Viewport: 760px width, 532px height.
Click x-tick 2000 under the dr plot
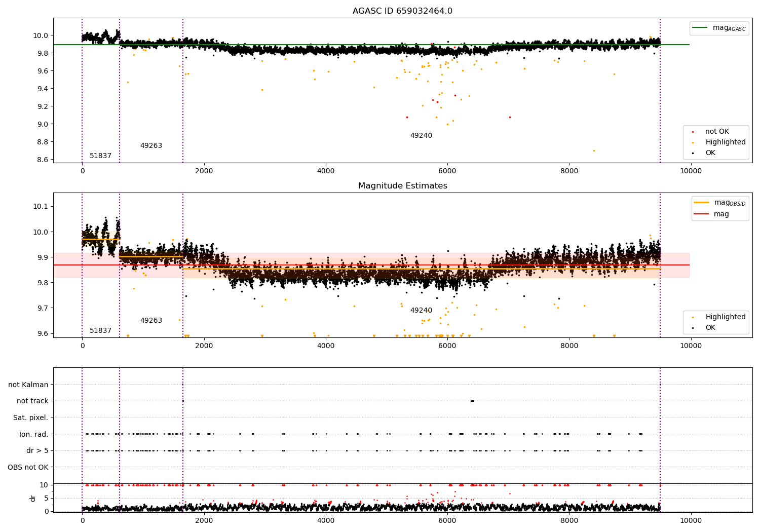point(204,521)
